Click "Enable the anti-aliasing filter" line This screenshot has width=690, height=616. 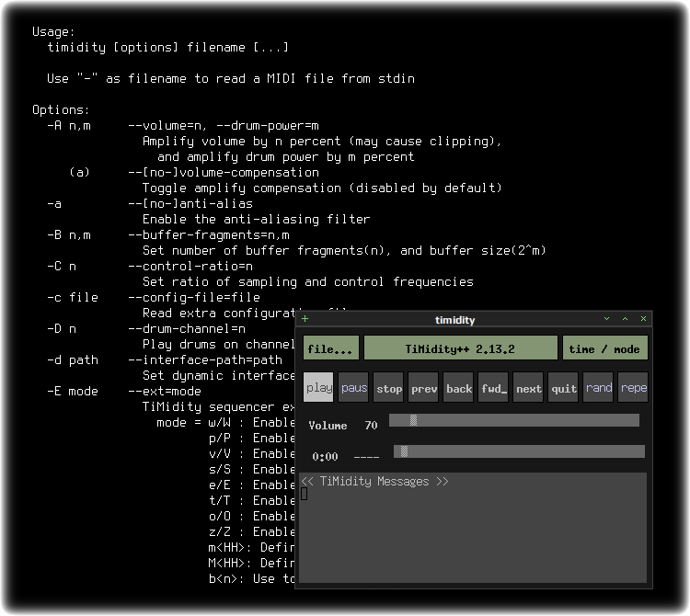click(257, 220)
